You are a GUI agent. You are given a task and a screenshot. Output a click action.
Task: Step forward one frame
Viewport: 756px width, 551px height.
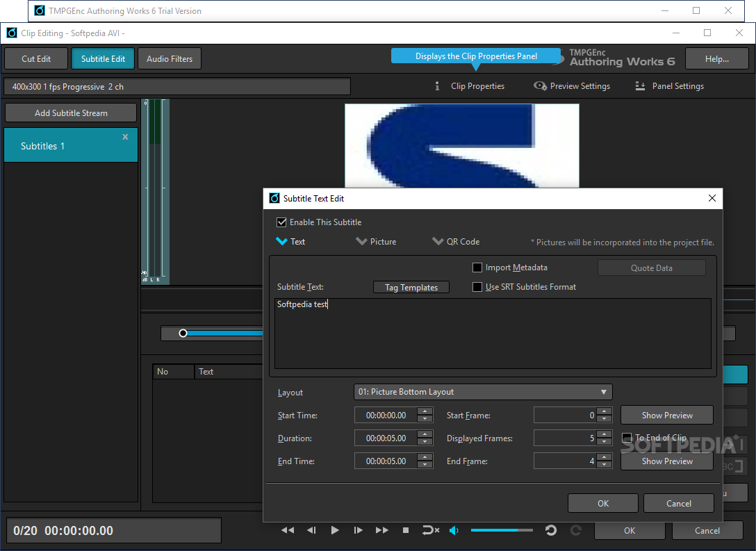click(358, 530)
